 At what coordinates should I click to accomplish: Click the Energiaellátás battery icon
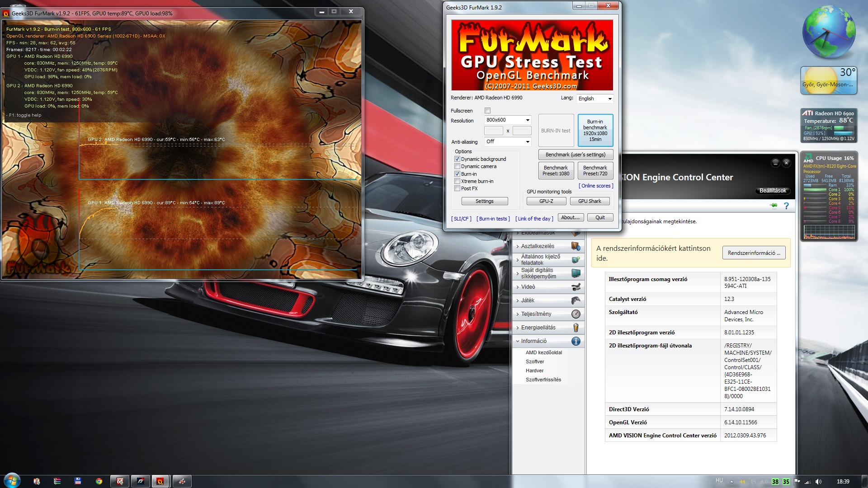click(576, 328)
